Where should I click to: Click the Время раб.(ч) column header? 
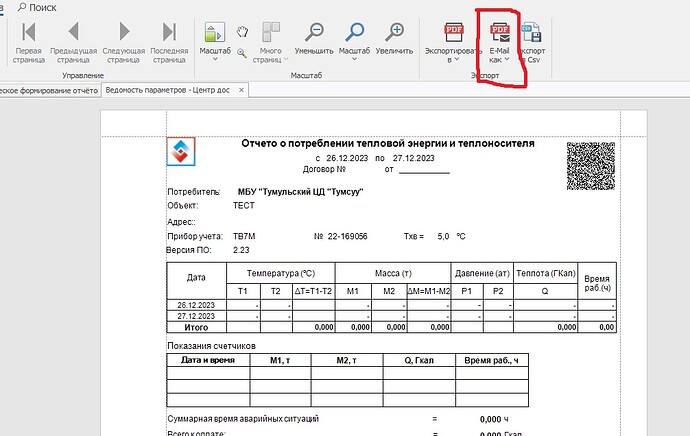(597, 283)
